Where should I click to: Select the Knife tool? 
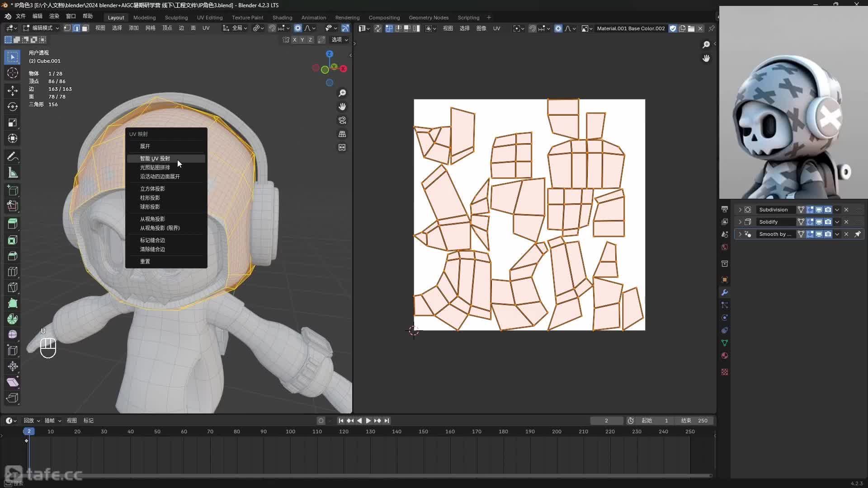click(13, 287)
